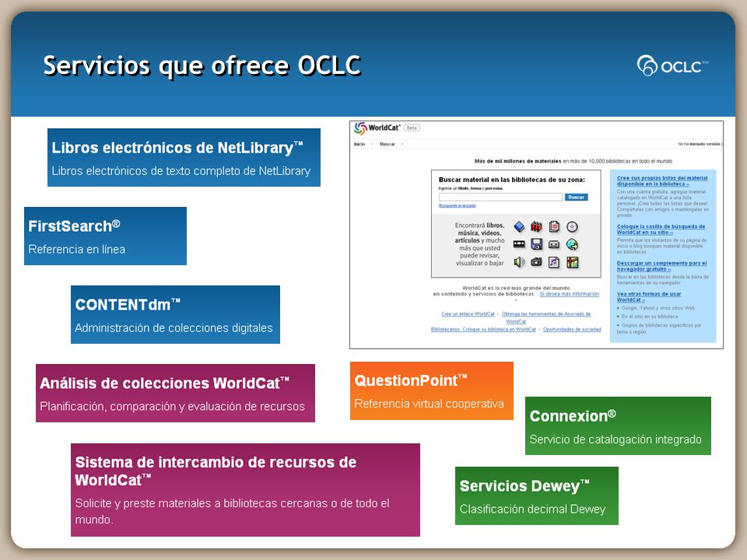The width and height of the screenshot is (747, 560).
Task: Click 'Google, Yahoo! y otros sitios Web' bullet
Action: click(x=658, y=308)
